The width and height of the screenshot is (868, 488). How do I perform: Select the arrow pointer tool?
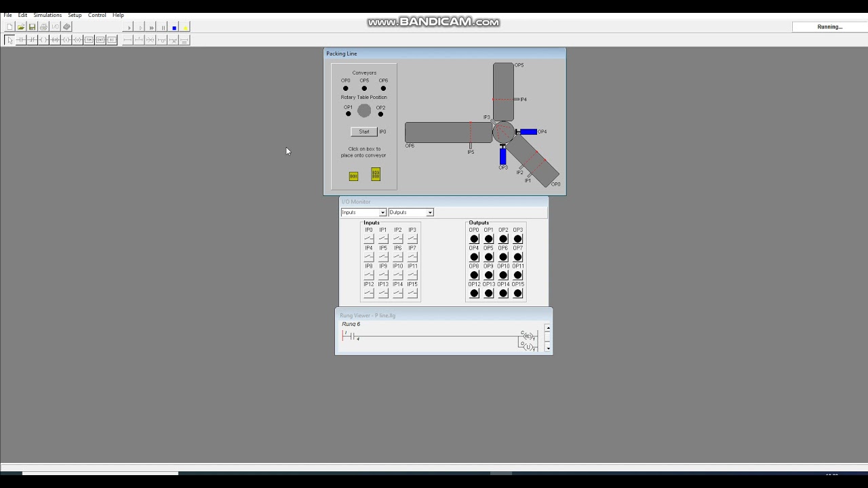pos(9,40)
